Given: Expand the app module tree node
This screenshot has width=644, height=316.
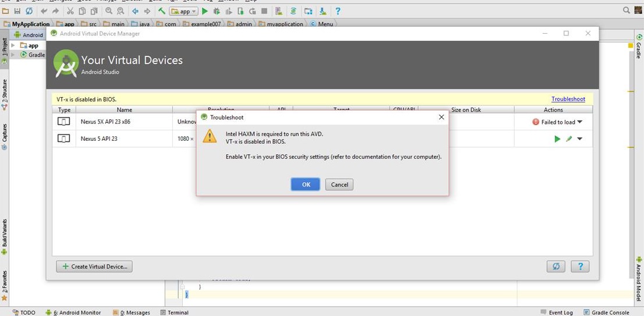Looking at the screenshot, I should (x=13, y=45).
